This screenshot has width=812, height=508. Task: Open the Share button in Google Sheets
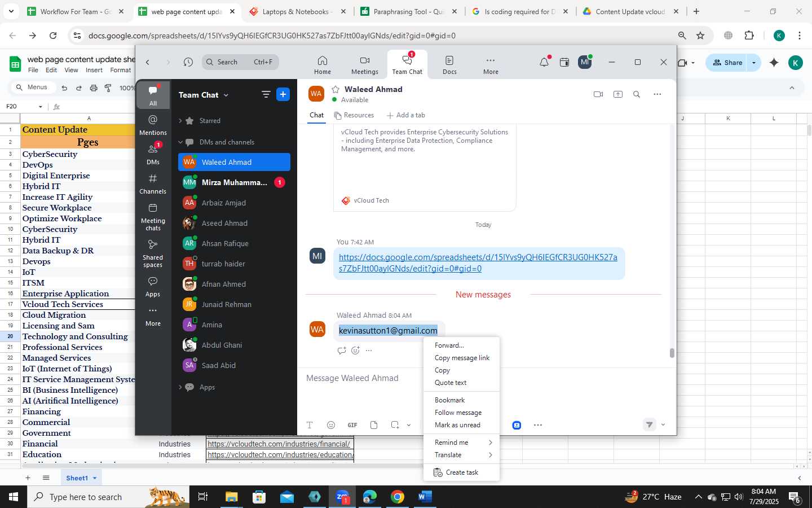727,63
